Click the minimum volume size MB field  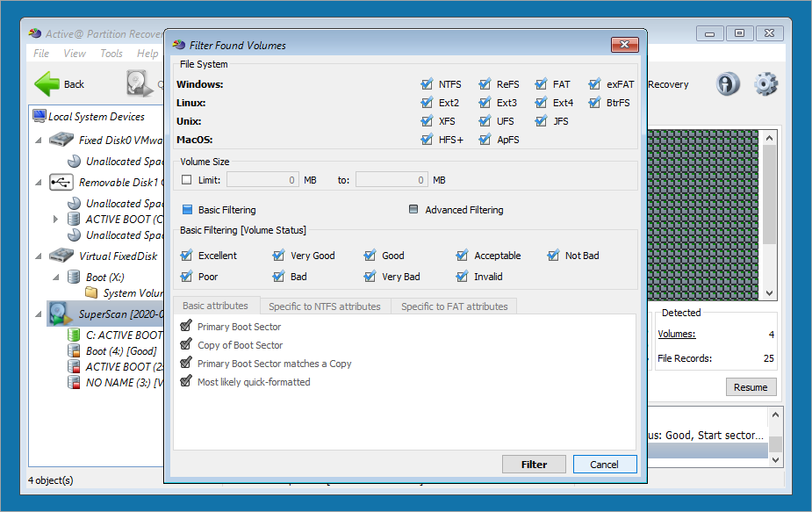262,180
